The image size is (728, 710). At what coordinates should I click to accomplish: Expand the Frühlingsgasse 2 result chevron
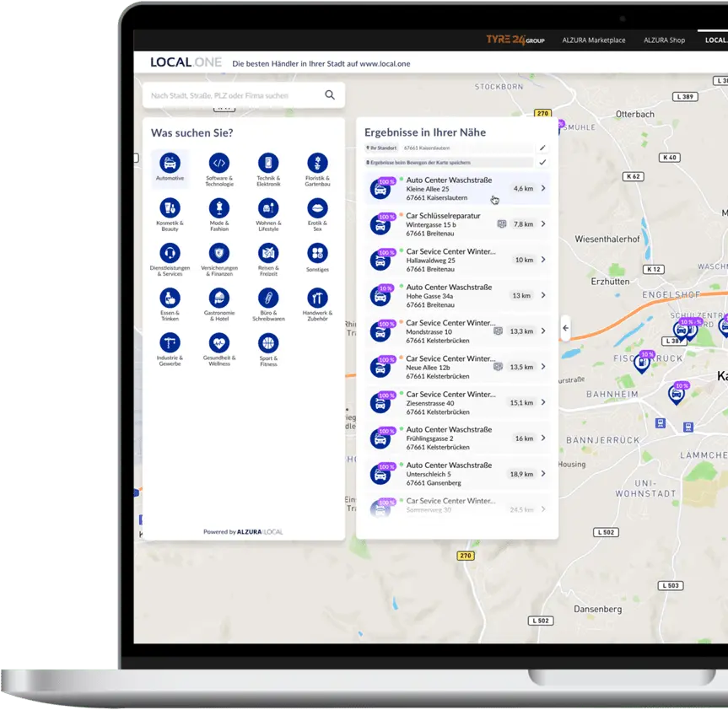tap(543, 438)
